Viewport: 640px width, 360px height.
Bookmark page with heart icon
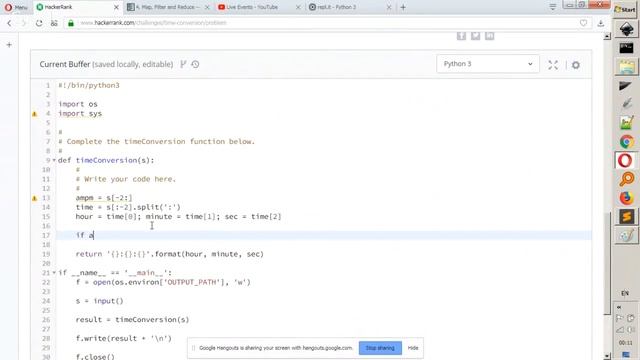click(x=583, y=23)
